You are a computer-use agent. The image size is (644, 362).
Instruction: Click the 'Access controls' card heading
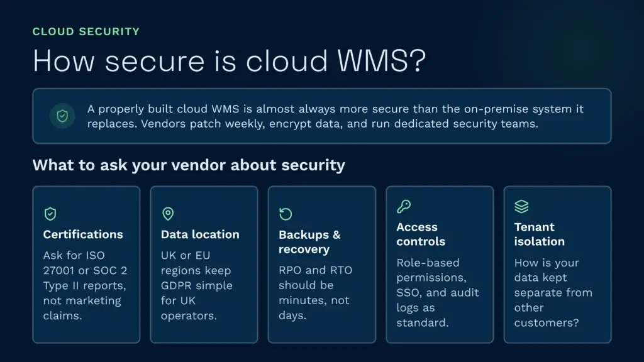[x=421, y=234]
